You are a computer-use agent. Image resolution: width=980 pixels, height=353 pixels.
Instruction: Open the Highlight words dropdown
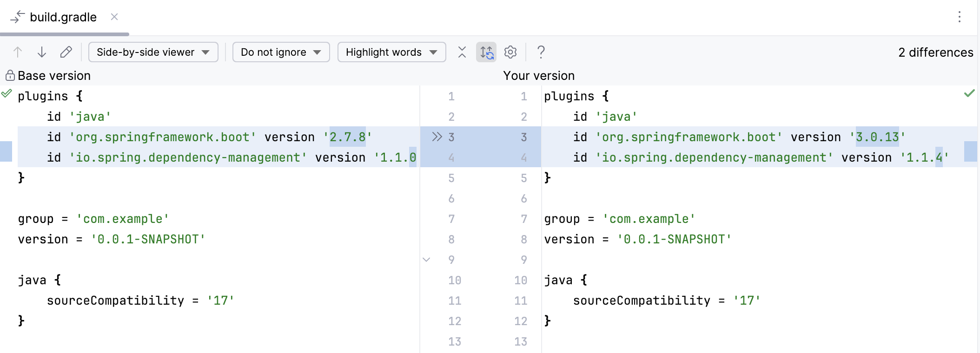391,52
